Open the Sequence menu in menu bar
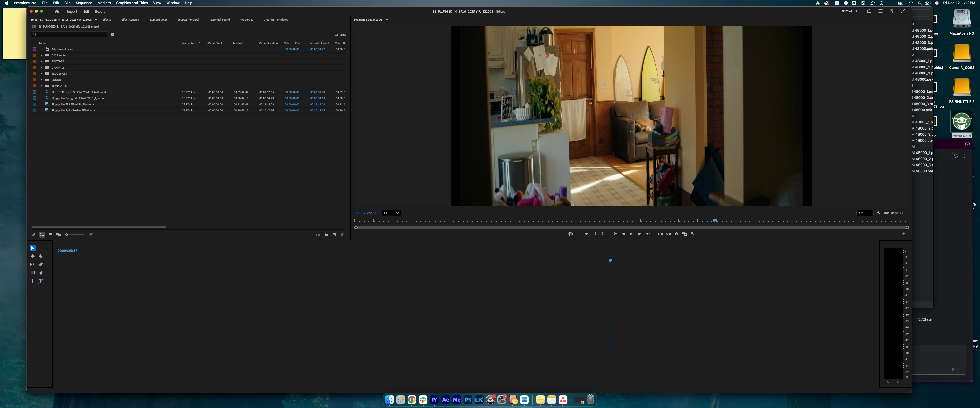This screenshot has height=408, width=980. (84, 3)
